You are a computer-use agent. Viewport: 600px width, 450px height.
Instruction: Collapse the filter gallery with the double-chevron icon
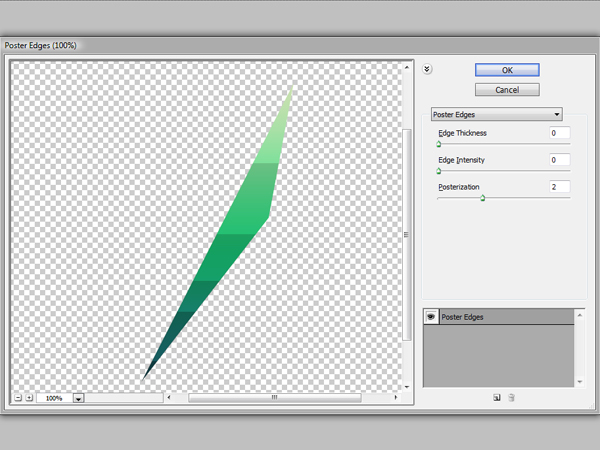click(427, 69)
